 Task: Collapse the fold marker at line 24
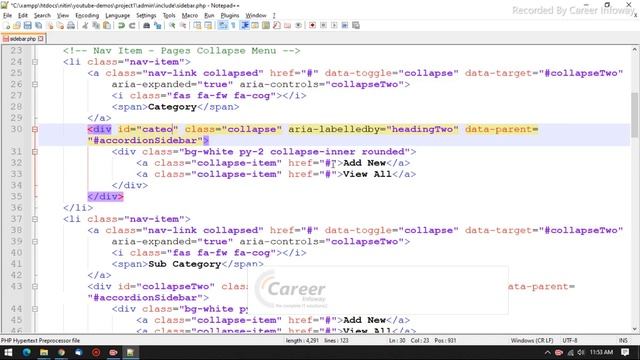[x=35, y=62]
